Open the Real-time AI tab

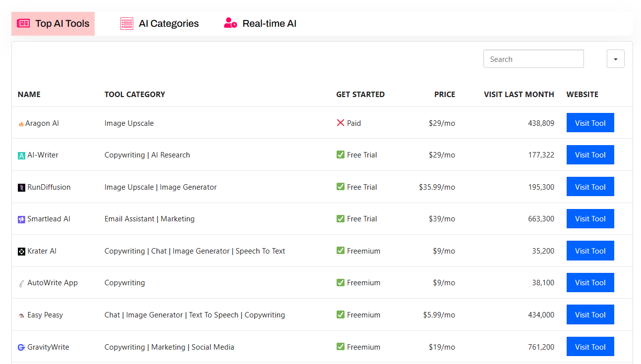(x=260, y=24)
